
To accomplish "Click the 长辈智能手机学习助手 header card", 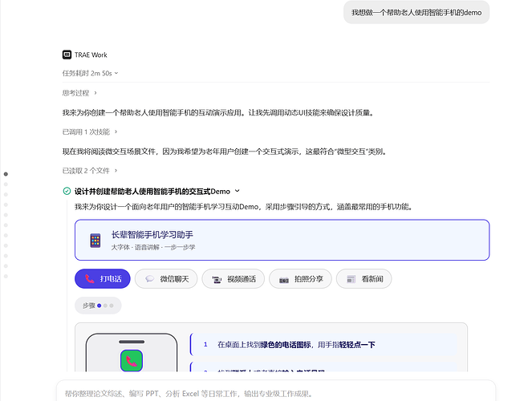I will point(282,240).
